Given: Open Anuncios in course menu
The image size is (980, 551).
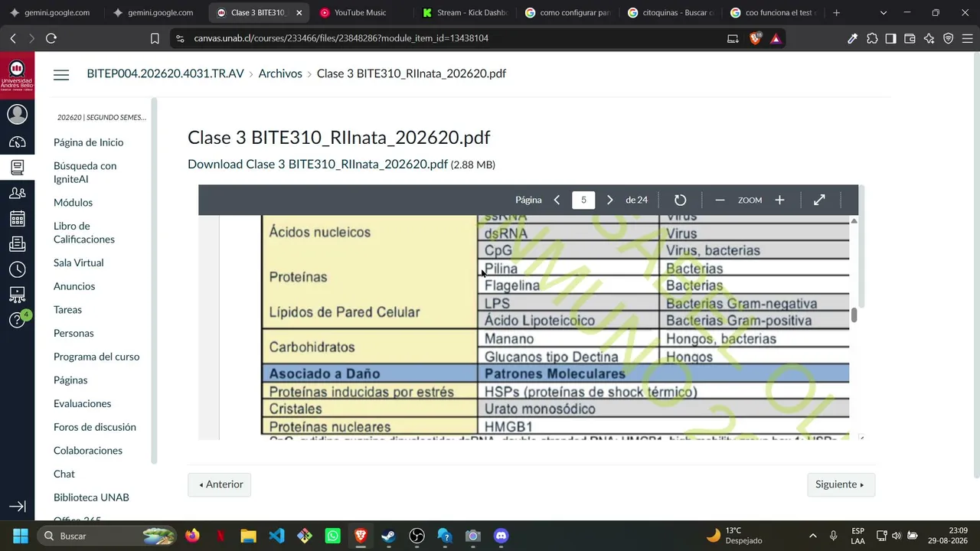Looking at the screenshot, I should [74, 286].
